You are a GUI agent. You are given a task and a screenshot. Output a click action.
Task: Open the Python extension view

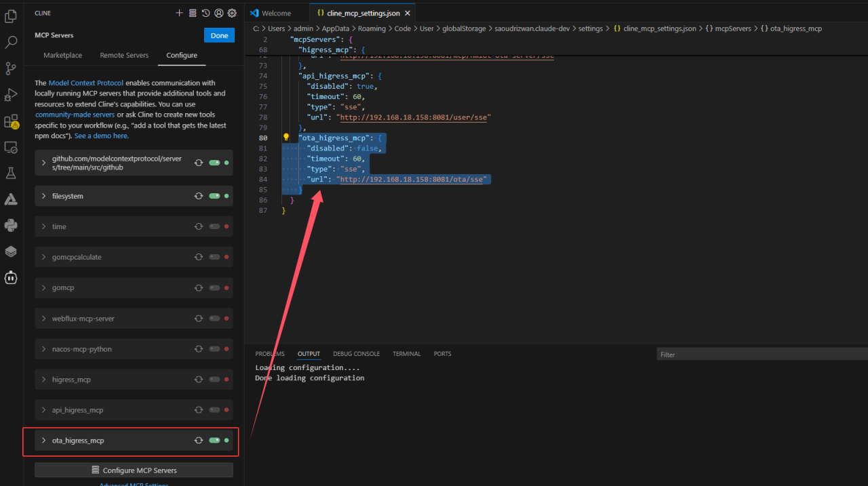11,226
